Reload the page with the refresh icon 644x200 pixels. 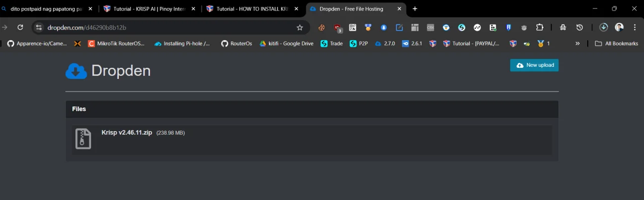[x=20, y=28]
